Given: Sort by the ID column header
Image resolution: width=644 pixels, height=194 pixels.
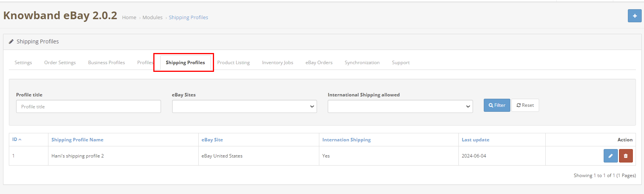Looking at the screenshot, I should [17, 139].
